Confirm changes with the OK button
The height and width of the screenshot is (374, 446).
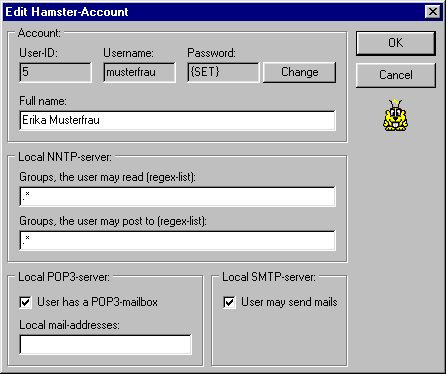(x=396, y=43)
